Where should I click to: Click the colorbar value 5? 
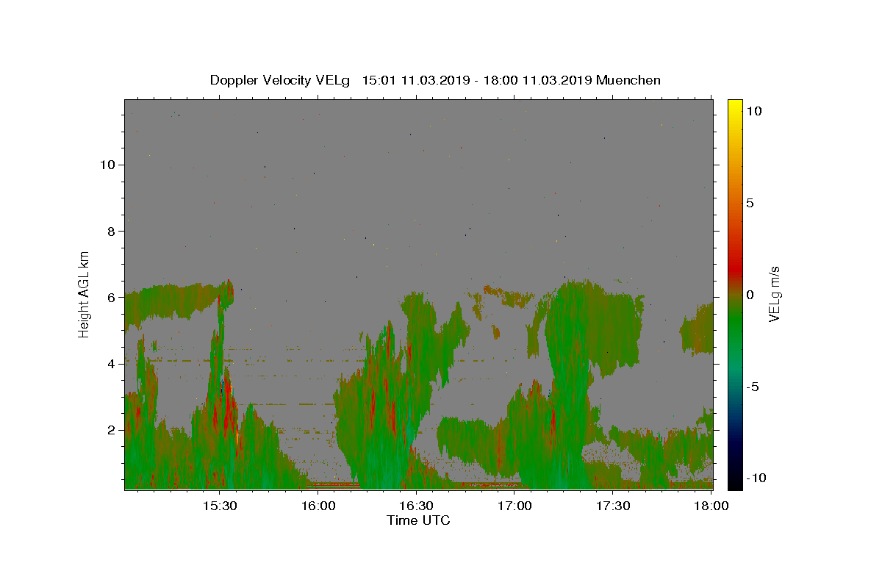tap(750, 203)
